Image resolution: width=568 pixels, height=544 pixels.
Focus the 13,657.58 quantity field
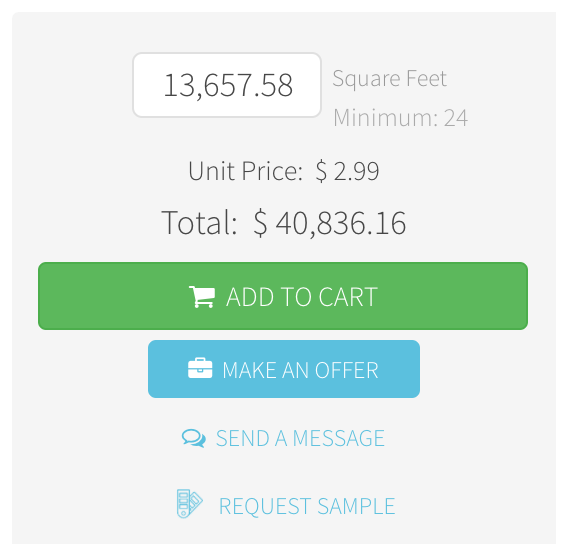pyautogui.click(x=227, y=85)
